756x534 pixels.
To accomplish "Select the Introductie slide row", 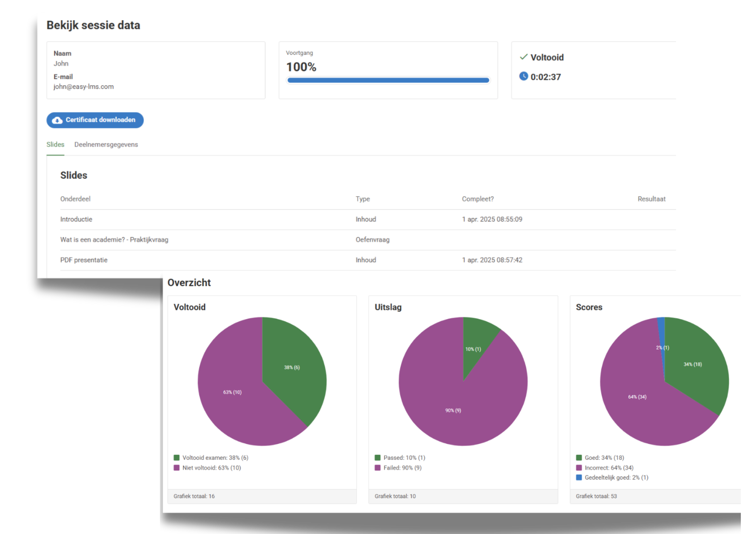I will click(x=76, y=219).
